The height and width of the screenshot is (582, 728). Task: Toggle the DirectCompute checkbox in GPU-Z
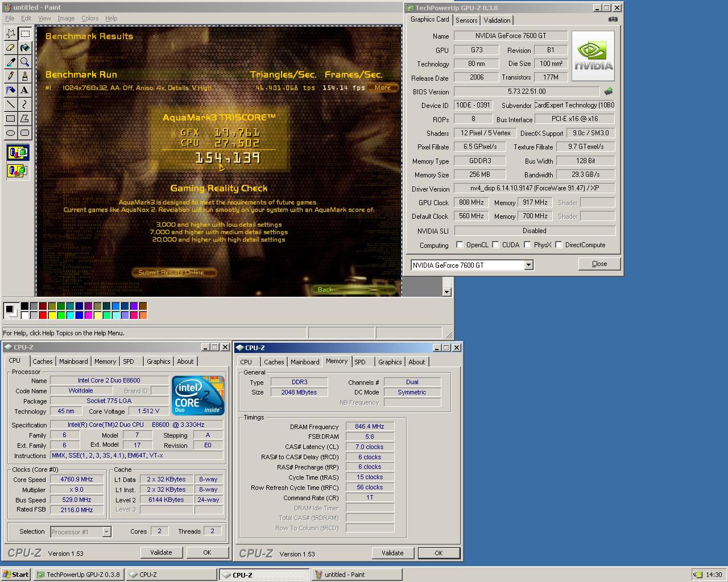559,245
